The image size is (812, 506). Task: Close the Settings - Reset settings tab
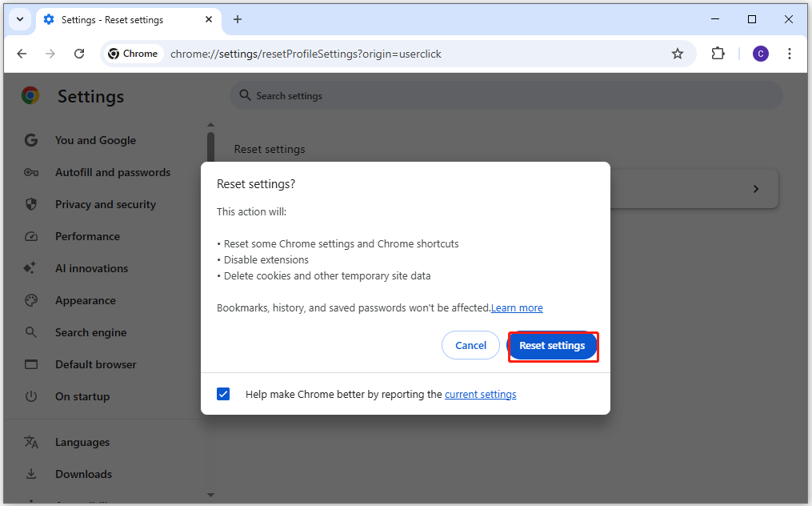pos(209,20)
